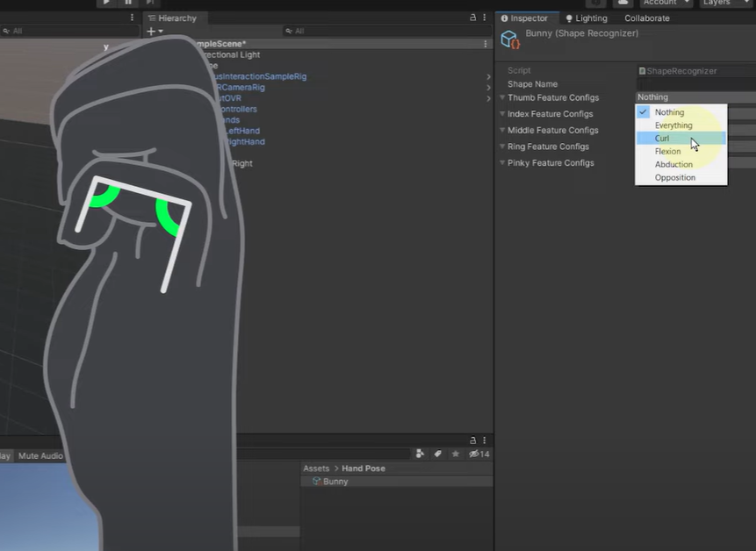Expand Thumb Feature Configs

(x=502, y=97)
